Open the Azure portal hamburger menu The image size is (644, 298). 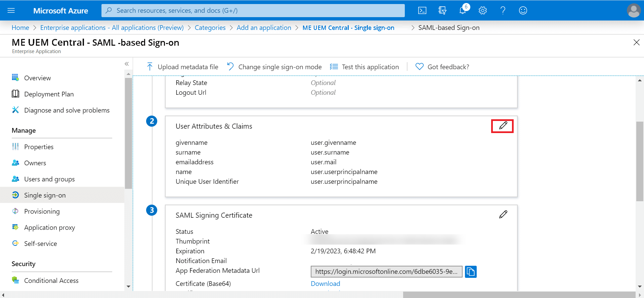(11, 10)
